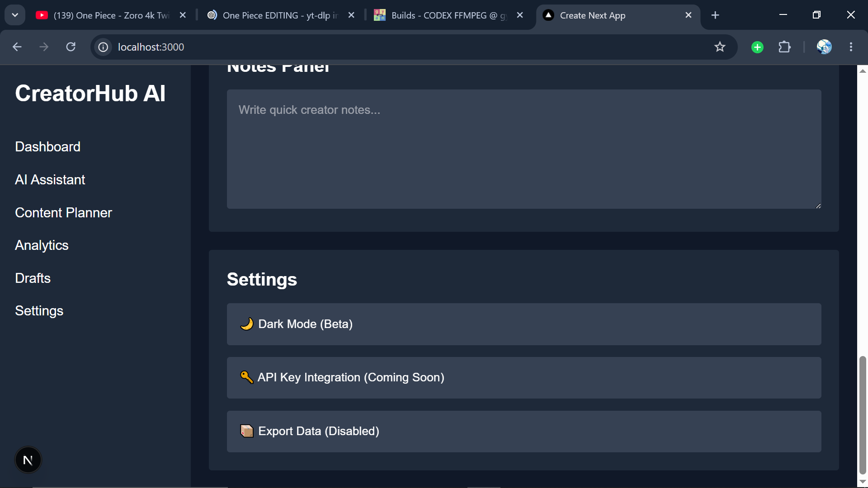Click the quick creator notes textarea

pyautogui.click(x=524, y=149)
